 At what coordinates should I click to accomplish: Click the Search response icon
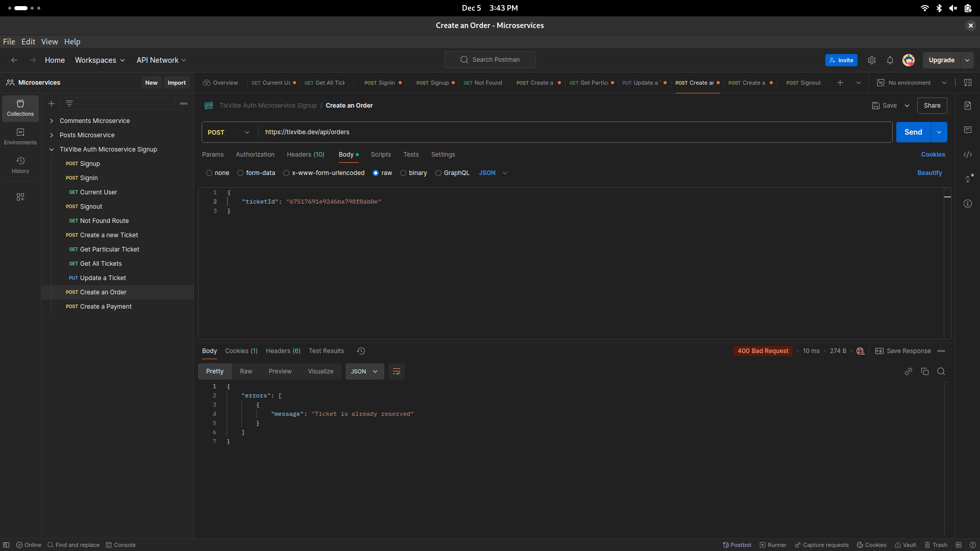click(942, 371)
